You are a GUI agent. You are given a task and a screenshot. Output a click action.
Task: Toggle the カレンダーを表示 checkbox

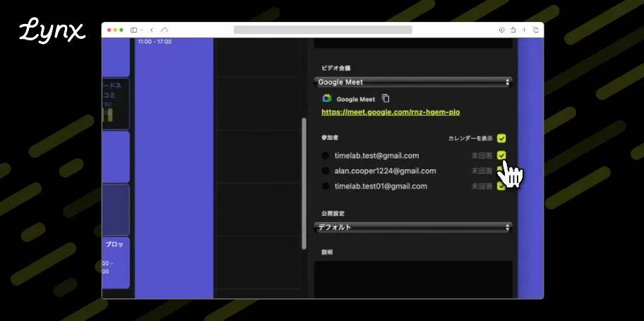501,138
